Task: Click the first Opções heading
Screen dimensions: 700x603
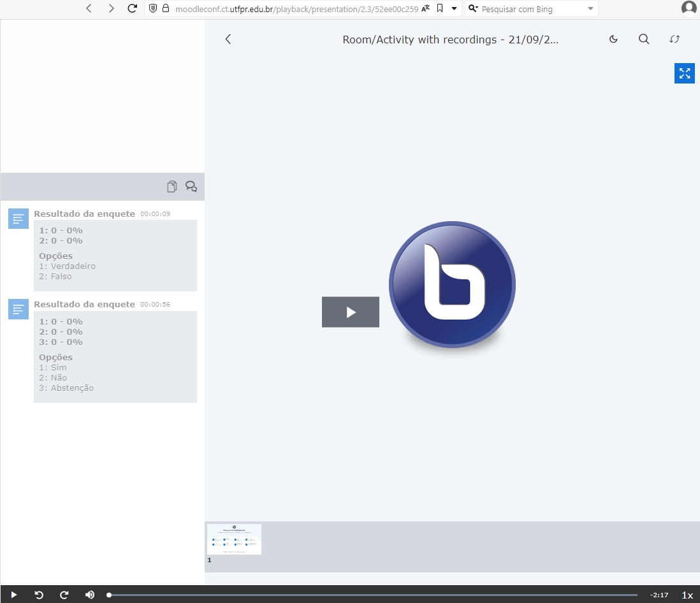Action: click(x=56, y=256)
